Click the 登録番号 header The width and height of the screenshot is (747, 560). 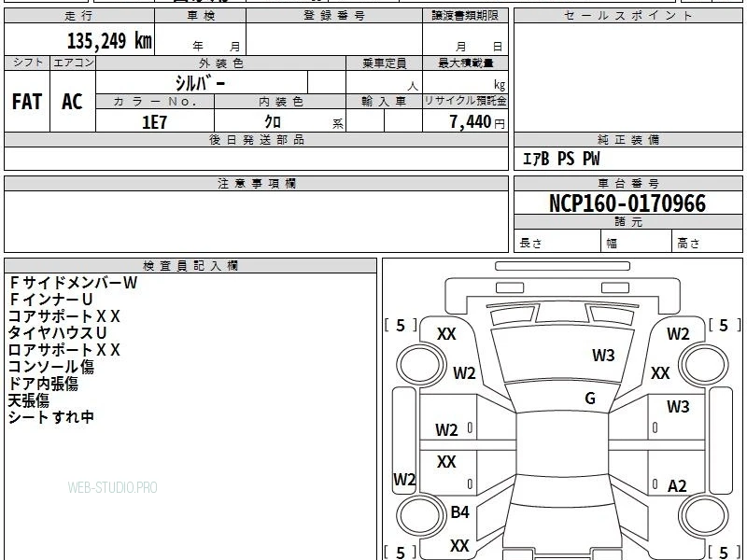click(x=334, y=16)
